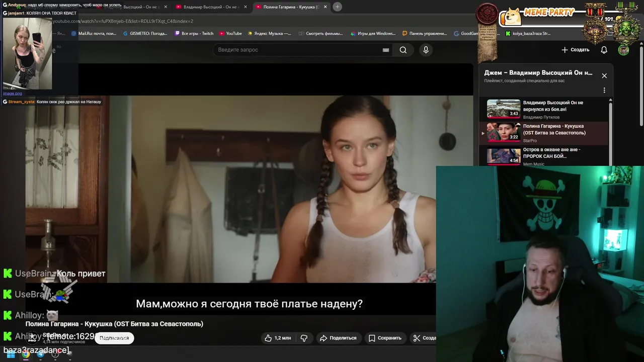The width and height of the screenshot is (644, 362).
Task: Click the YouTube search magnifier button
Action: (403, 50)
